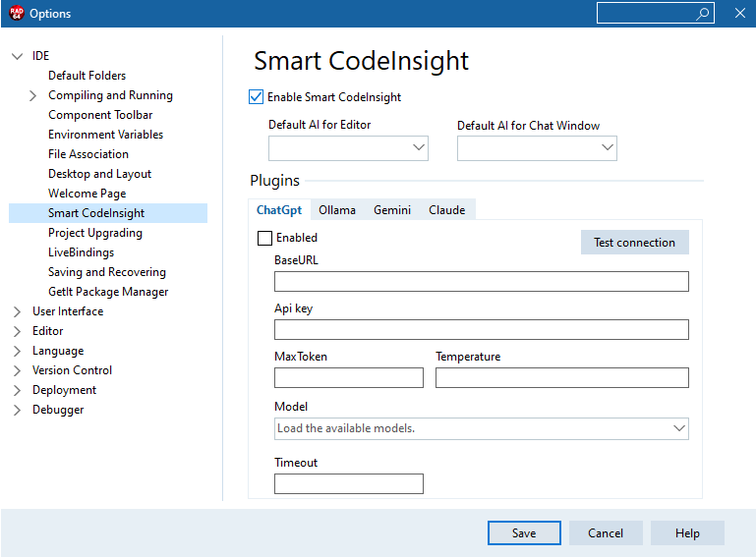The image size is (756, 558).
Task: Collapse the IDE tree node
Action: (18, 56)
